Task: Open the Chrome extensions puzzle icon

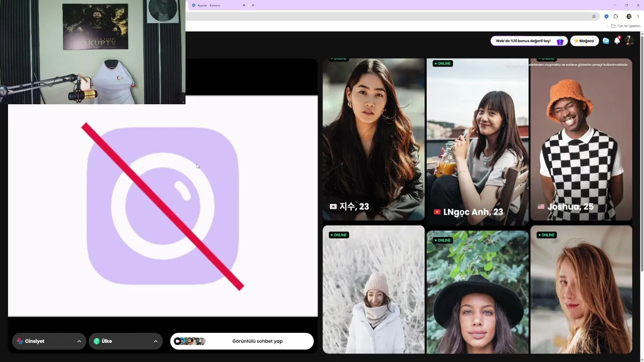Action: pyautogui.click(x=615, y=16)
